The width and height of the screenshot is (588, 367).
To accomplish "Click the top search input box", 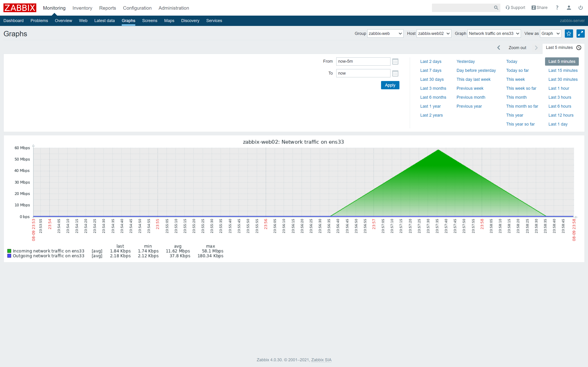I will point(462,8).
